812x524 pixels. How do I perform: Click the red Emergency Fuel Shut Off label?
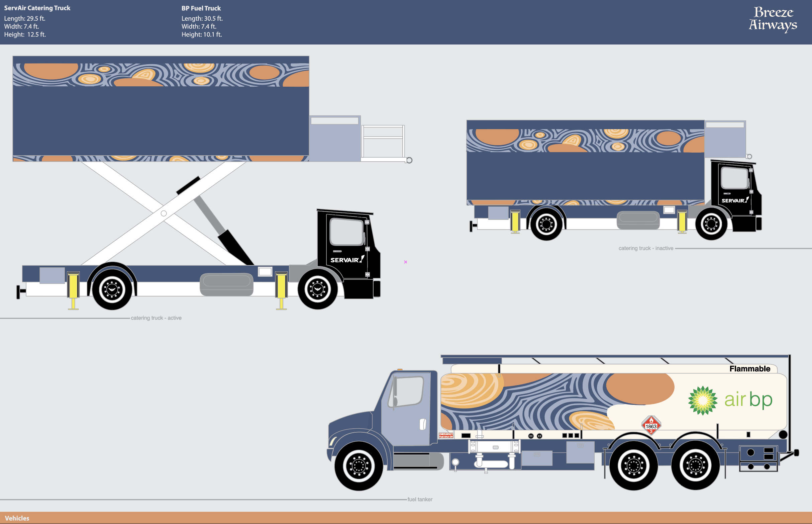point(446,435)
